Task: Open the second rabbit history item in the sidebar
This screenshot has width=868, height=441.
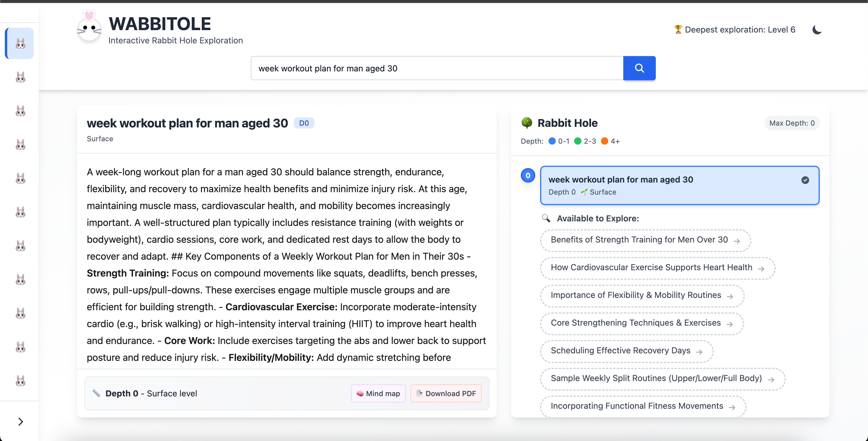Action: pyautogui.click(x=20, y=77)
